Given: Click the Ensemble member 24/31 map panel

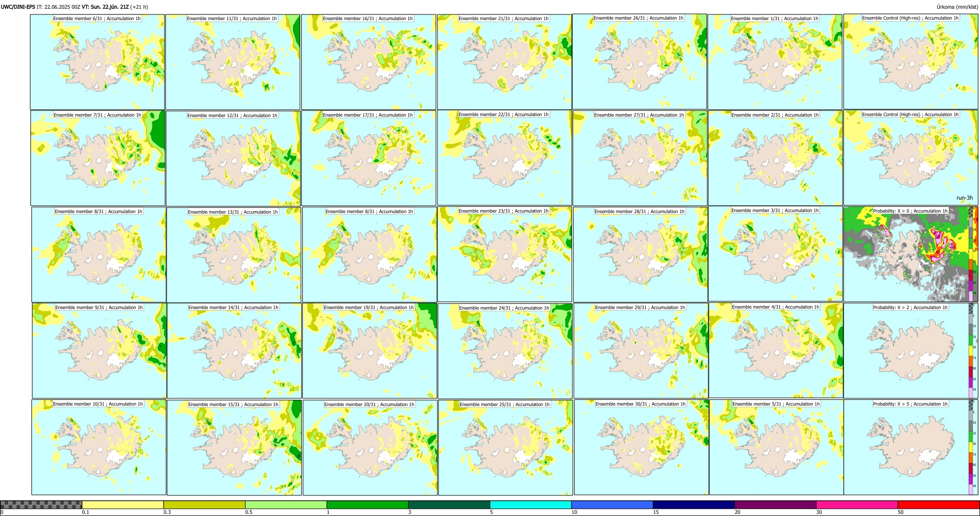Looking at the screenshot, I should [505, 351].
